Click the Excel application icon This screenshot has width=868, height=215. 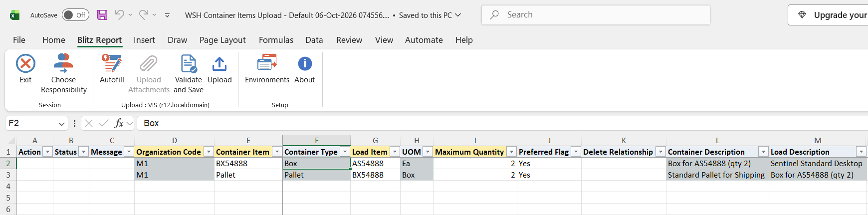click(14, 15)
